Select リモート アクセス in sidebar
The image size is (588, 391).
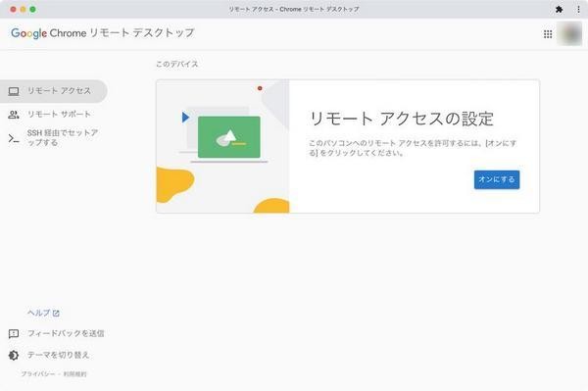pyautogui.click(x=54, y=91)
